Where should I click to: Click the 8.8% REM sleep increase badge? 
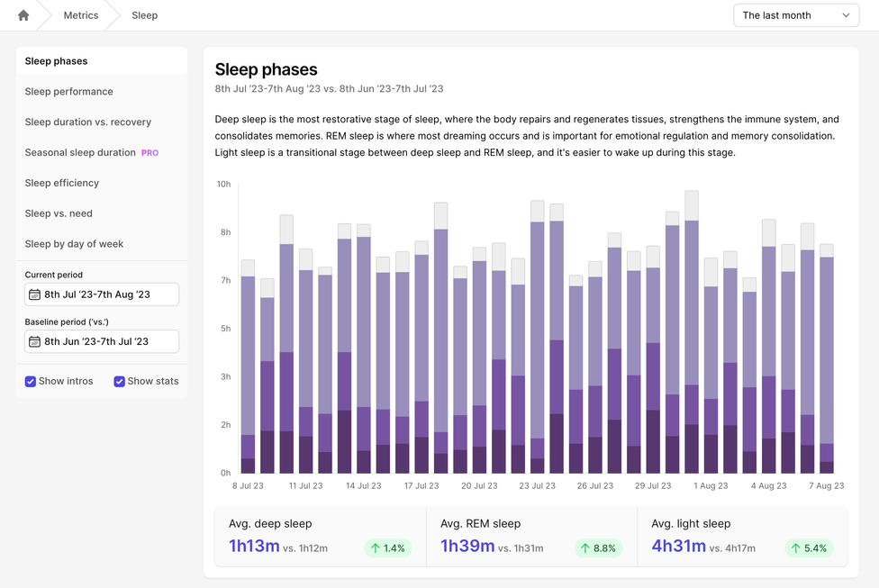pos(598,547)
